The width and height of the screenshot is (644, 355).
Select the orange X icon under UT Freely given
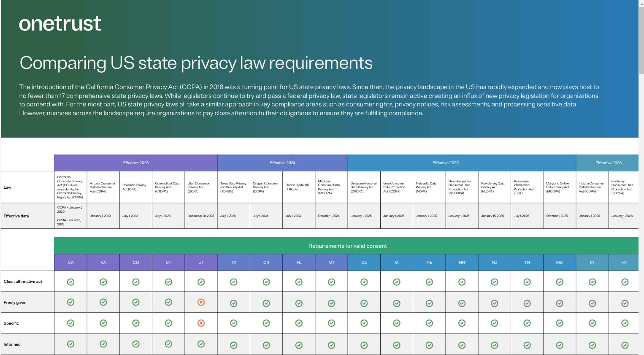[201, 302]
